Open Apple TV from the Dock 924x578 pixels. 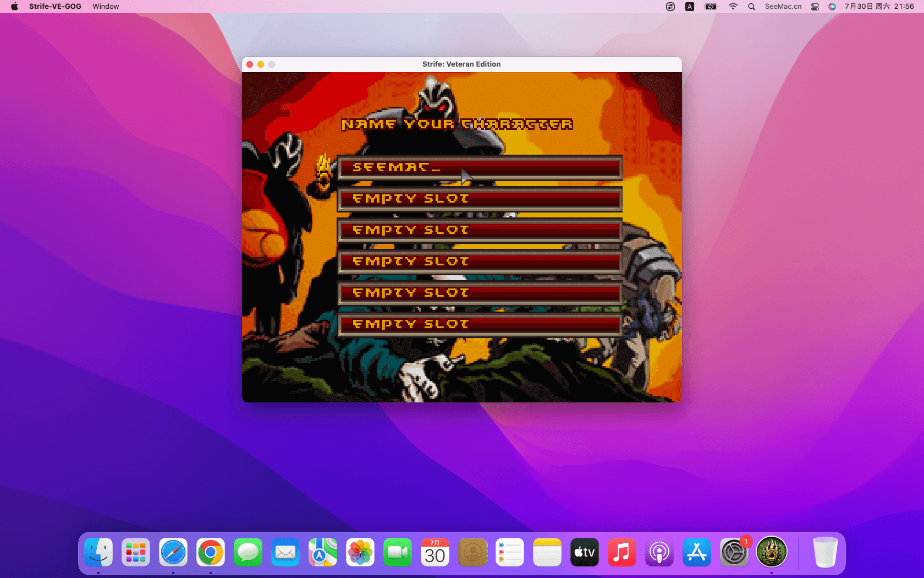(585, 552)
